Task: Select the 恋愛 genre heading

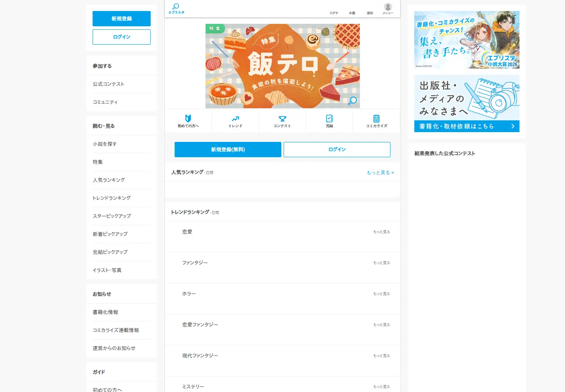Action: coord(187,232)
